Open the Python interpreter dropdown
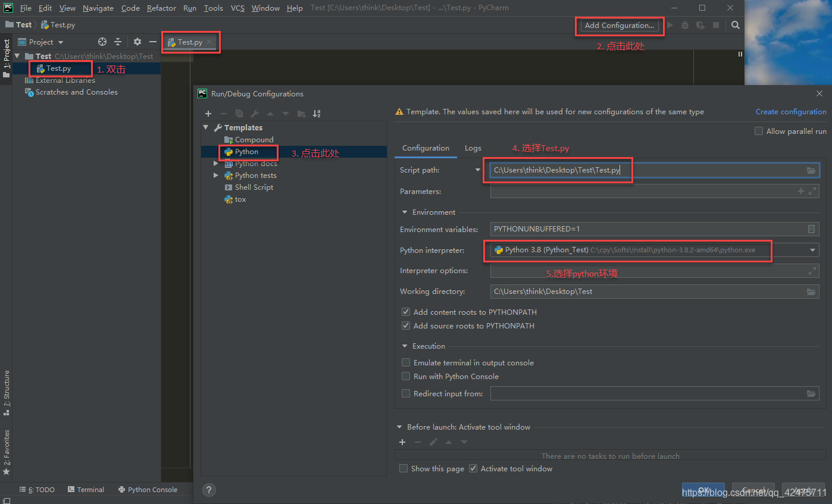Image resolution: width=832 pixels, height=504 pixels. [813, 250]
